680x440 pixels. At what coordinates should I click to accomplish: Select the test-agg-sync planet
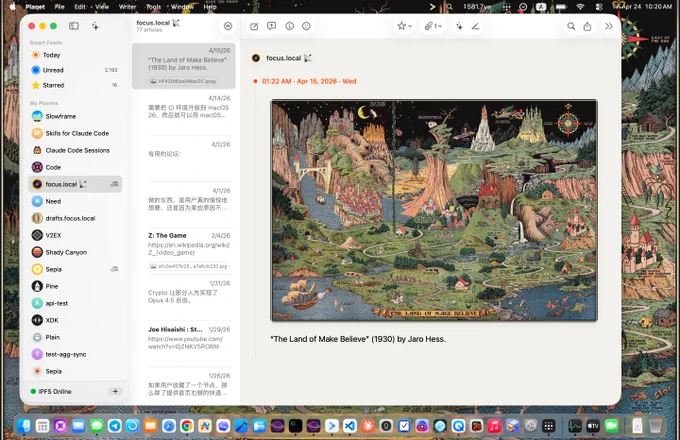point(75,354)
